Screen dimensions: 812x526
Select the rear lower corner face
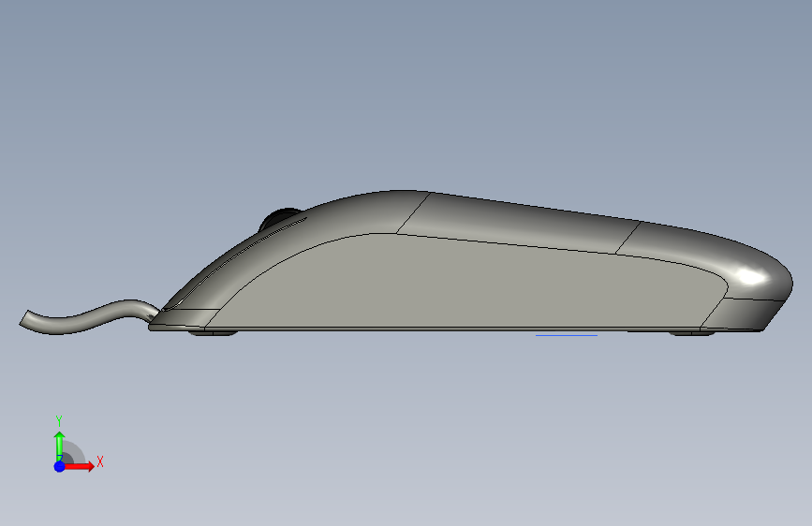746,314
